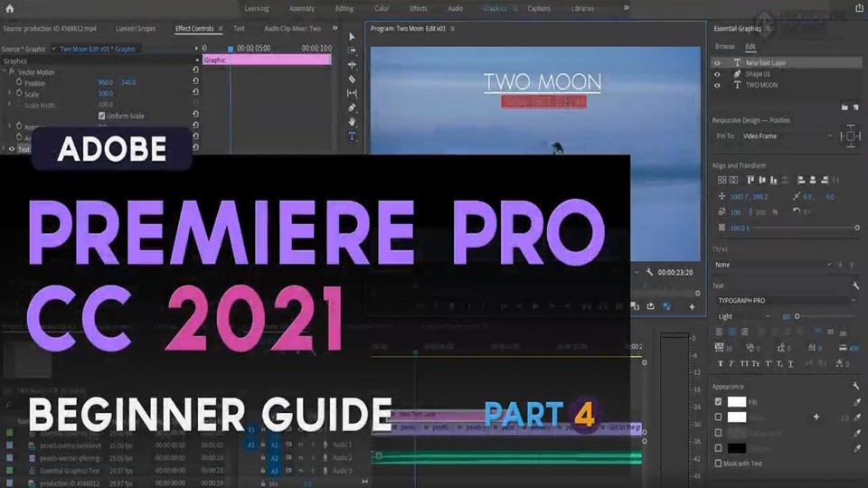868x488 pixels.
Task: Reset the Position parameter
Action: [x=196, y=82]
